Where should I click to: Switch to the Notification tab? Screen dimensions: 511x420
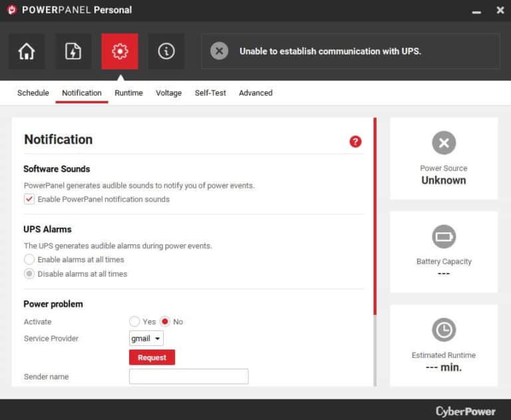[82, 93]
